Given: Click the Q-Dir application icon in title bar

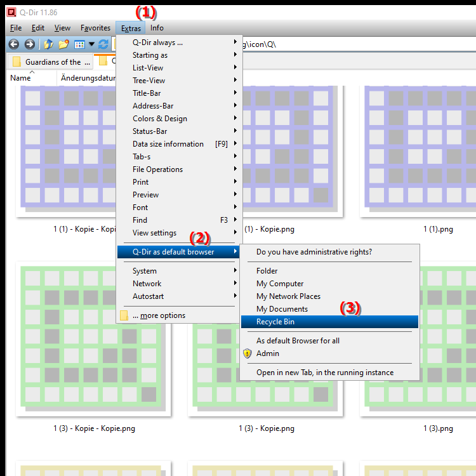Looking at the screenshot, I should coord(11,12).
